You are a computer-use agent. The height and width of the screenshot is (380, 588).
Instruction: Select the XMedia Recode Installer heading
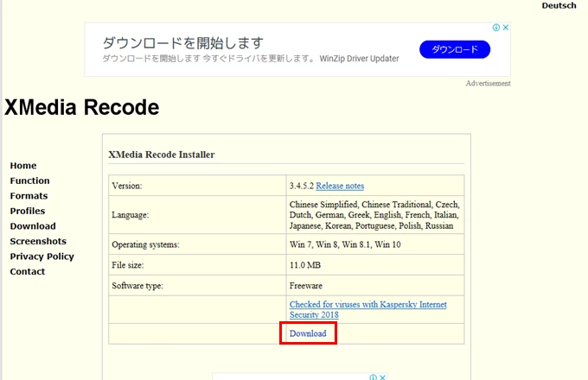[x=161, y=155]
